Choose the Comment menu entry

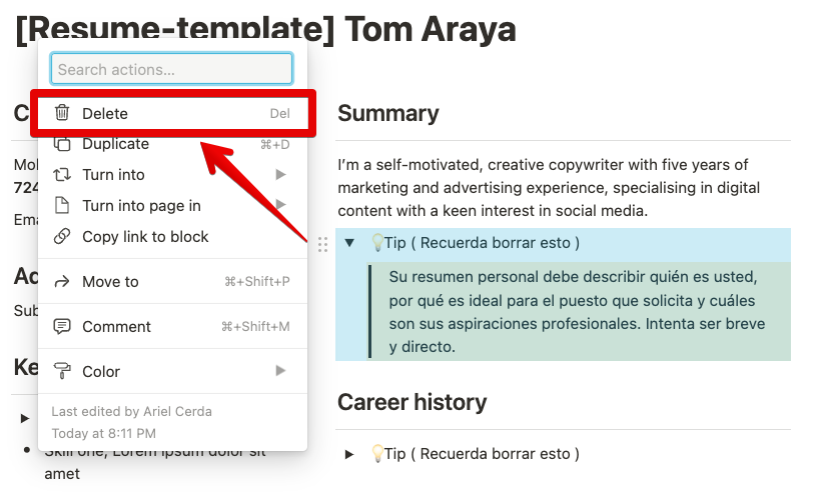(x=173, y=326)
